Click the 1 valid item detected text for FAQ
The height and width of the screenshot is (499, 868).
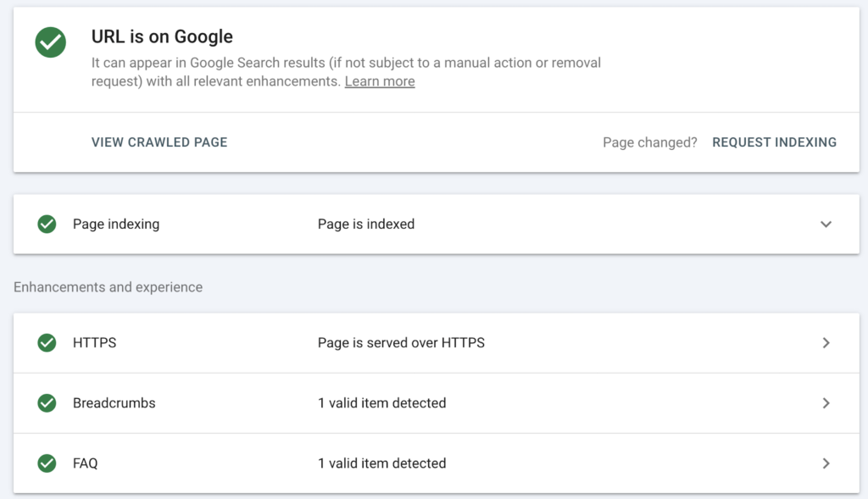click(x=381, y=463)
